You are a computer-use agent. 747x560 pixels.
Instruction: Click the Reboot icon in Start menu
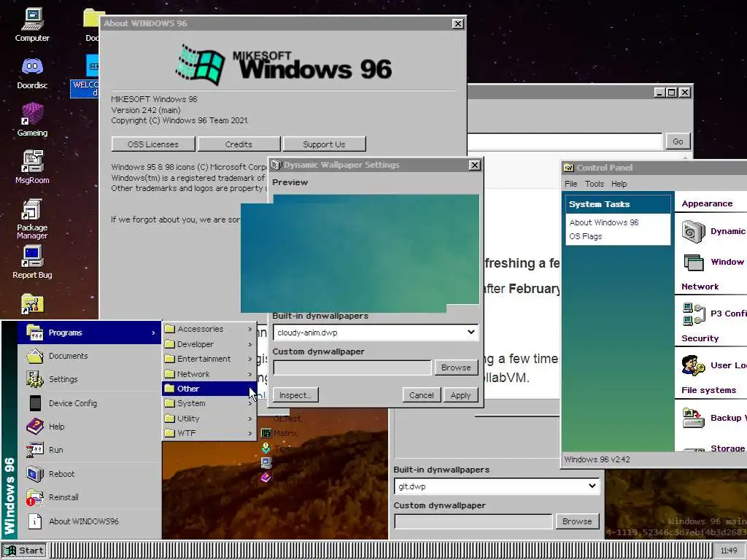point(35,474)
